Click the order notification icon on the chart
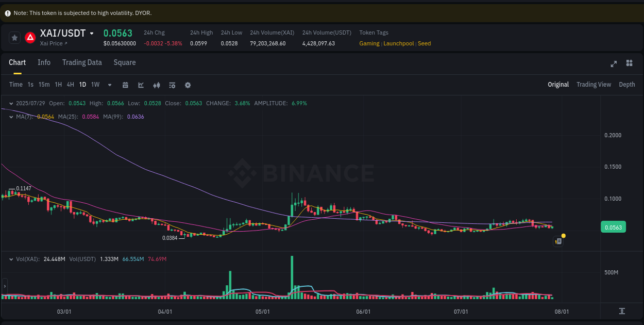This screenshot has height=325, width=644. pyautogui.click(x=558, y=241)
